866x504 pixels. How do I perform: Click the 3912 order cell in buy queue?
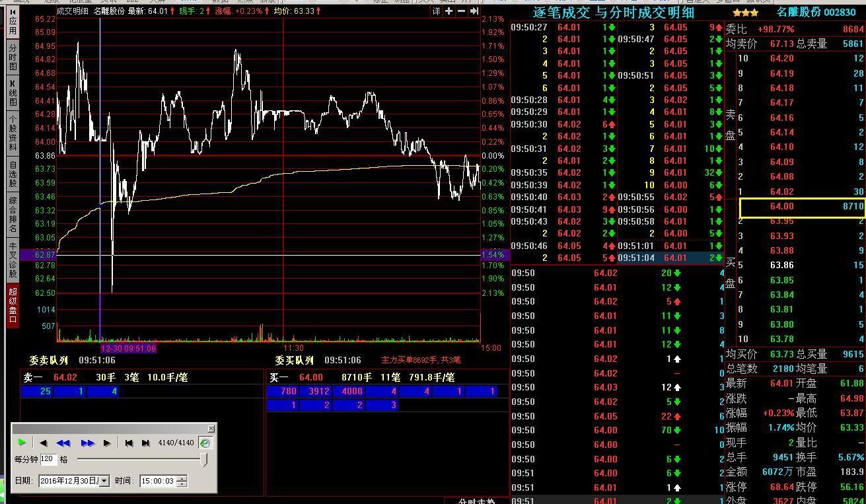click(316, 392)
